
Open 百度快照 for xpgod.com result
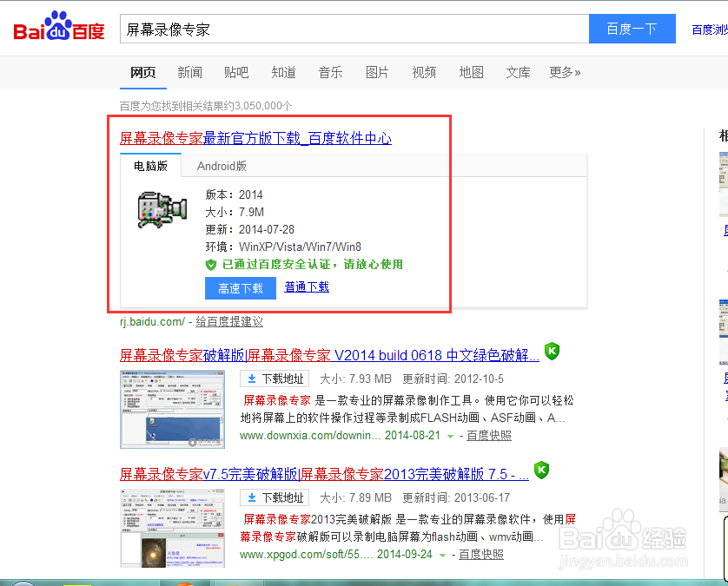481,555
